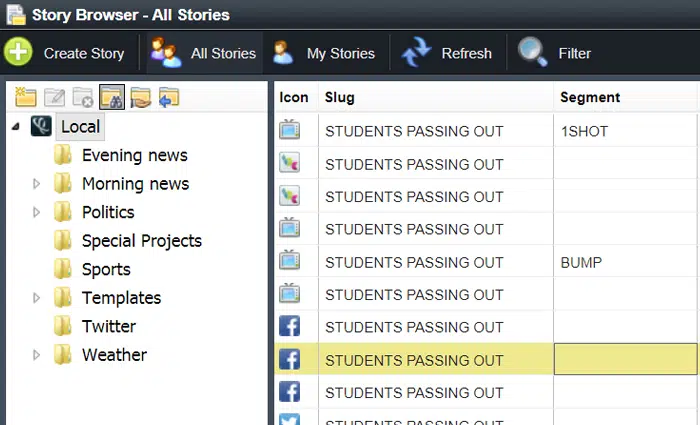The height and width of the screenshot is (425, 700).
Task: Click the TV icon in the 1SHOT row
Action: point(289,130)
